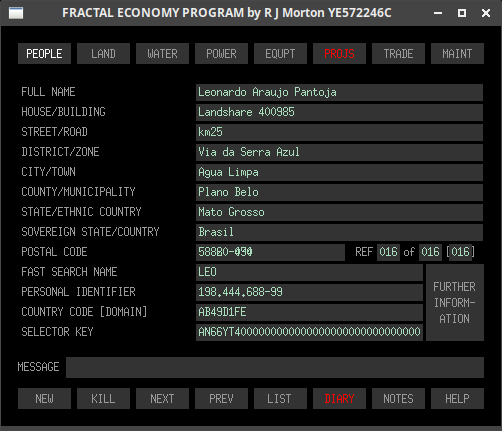
Task: Click the first REF number box
Action: click(388, 252)
